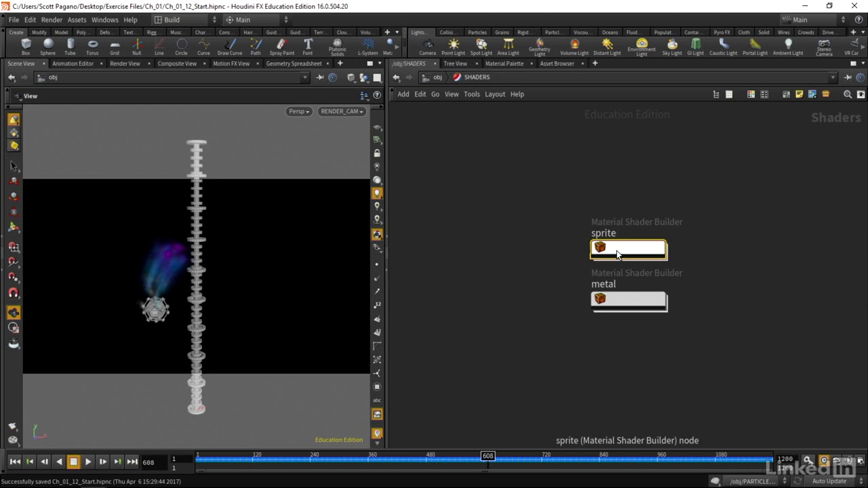Open the RENDER_CAM camera dropdown
The width and height of the screenshot is (868, 488).
click(x=342, y=111)
